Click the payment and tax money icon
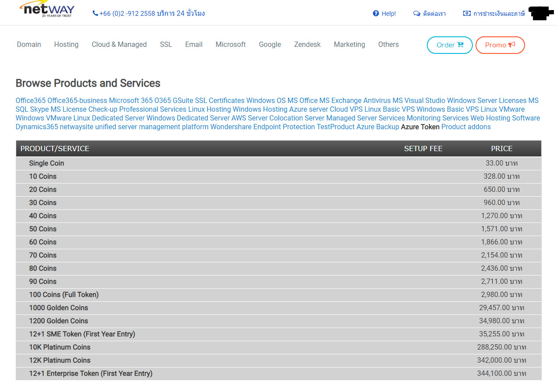The height and width of the screenshot is (392, 557). [467, 14]
